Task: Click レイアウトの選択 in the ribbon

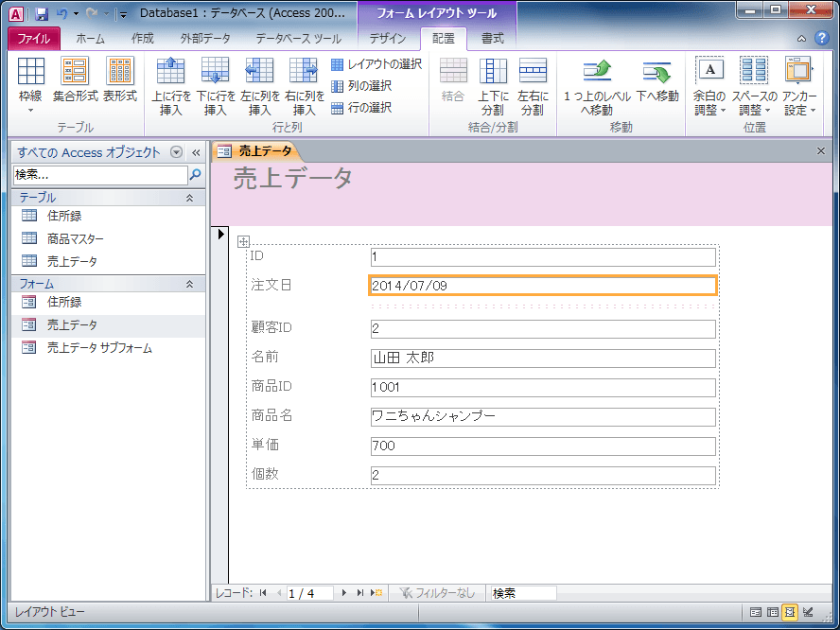Action: coord(376,65)
